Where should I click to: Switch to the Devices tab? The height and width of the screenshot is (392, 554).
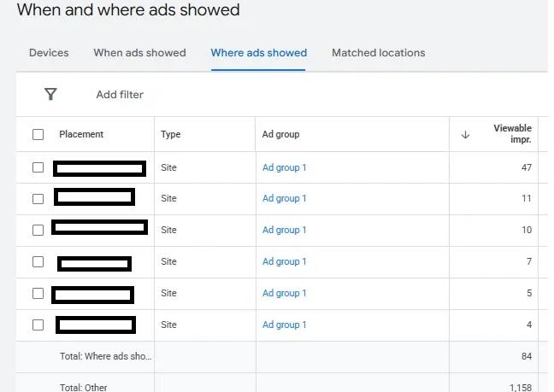[49, 53]
